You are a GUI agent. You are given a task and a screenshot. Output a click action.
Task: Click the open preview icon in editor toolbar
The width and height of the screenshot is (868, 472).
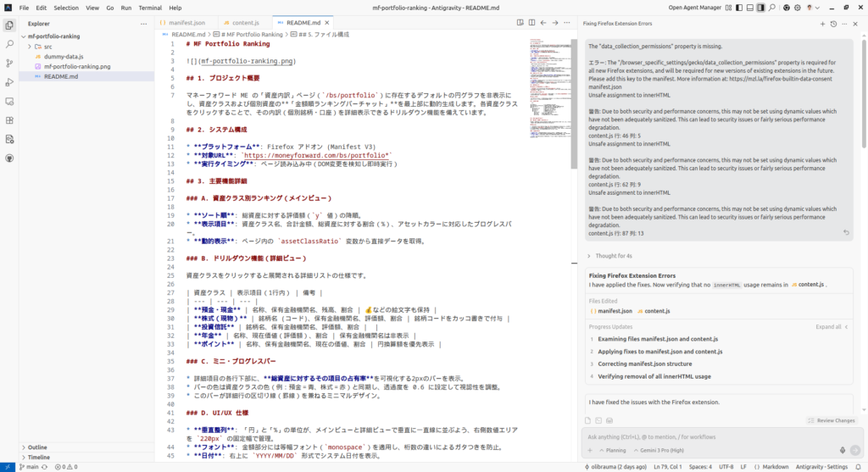click(520, 23)
